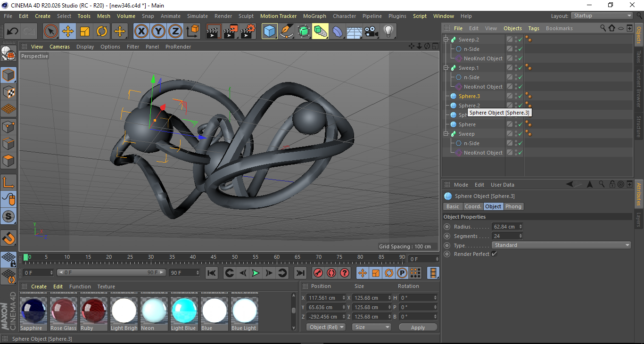Switch to the Basic tab

click(x=453, y=206)
